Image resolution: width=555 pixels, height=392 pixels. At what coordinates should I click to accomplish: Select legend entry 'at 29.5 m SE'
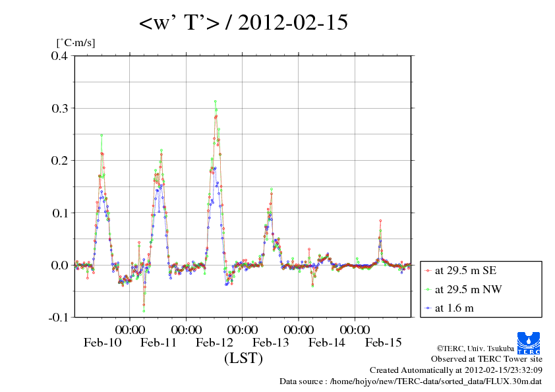pyautogui.click(x=465, y=271)
